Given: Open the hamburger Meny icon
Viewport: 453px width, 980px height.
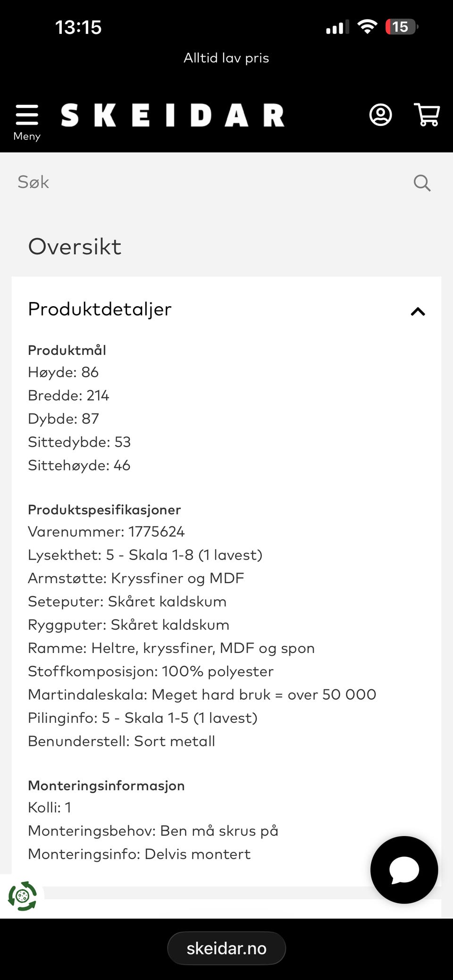Looking at the screenshot, I should click(27, 115).
